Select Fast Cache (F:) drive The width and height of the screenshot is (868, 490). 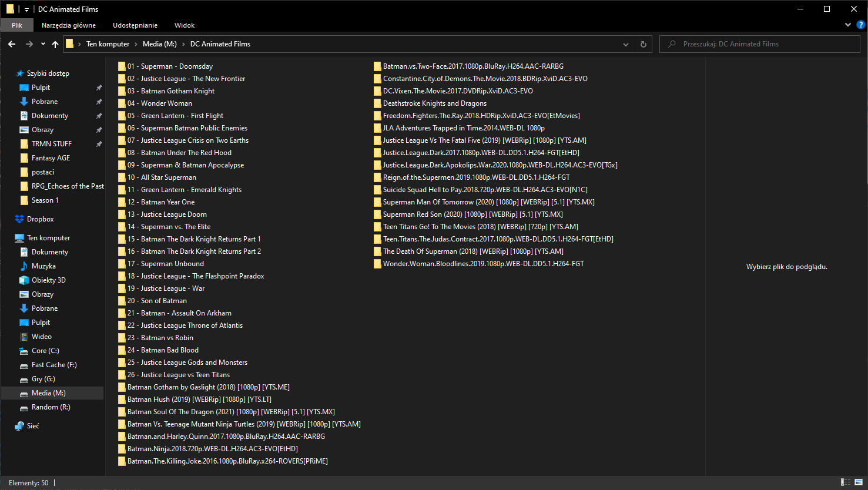54,365
